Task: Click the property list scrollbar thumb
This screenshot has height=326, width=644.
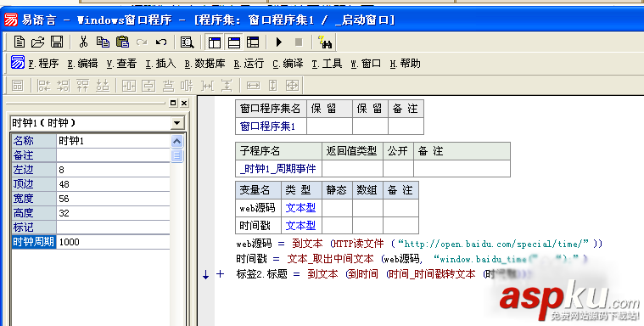Action: click(177, 155)
